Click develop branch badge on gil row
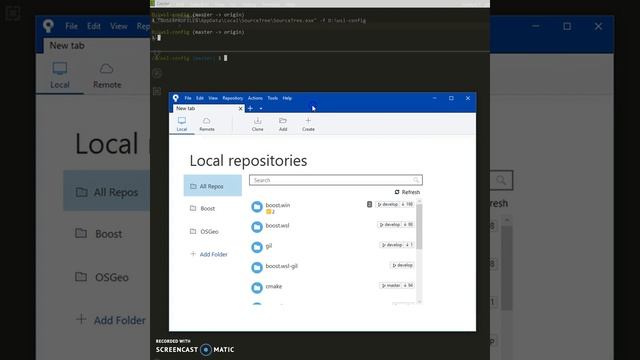This screenshot has height=360, width=640. pos(392,245)
